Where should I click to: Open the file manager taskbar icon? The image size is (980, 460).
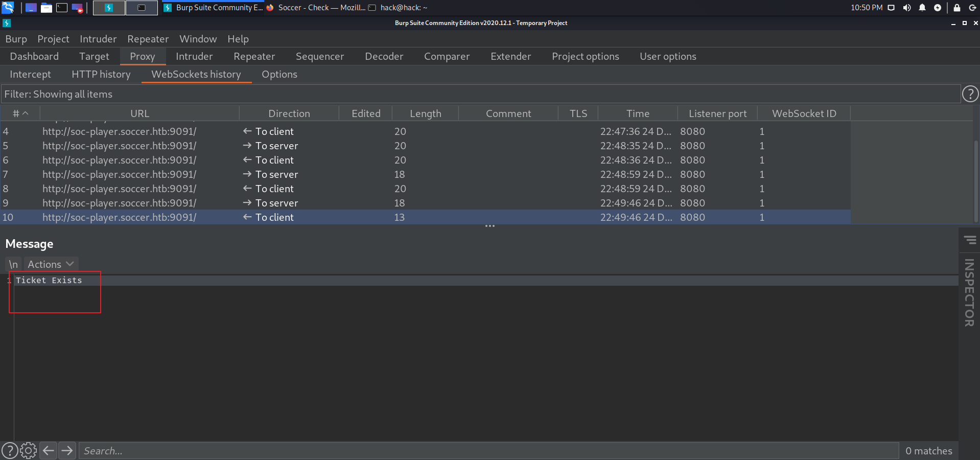click(x=46, y=8)
